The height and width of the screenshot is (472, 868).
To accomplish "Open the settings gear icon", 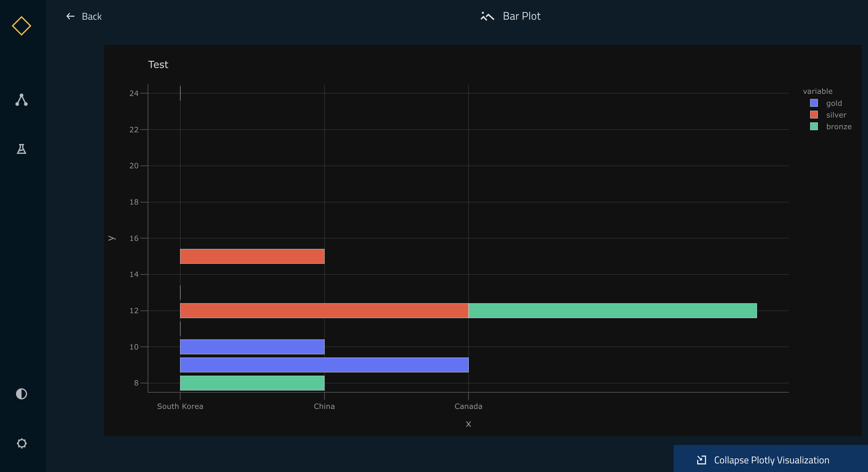I will point(22,443).
